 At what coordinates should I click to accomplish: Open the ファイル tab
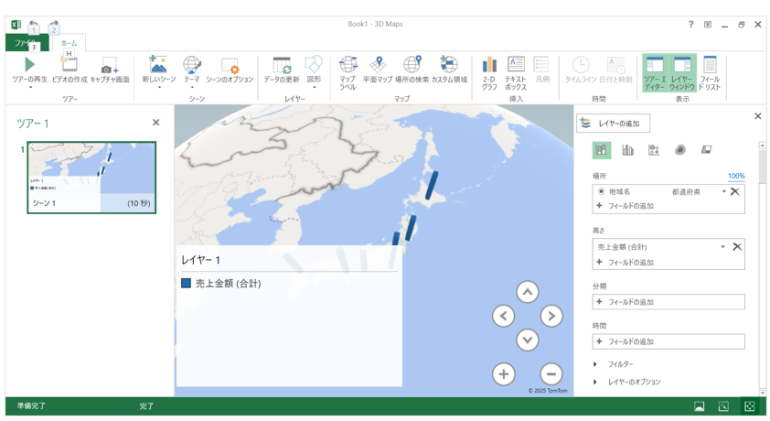pyautogui.click(x=26, y=43)
